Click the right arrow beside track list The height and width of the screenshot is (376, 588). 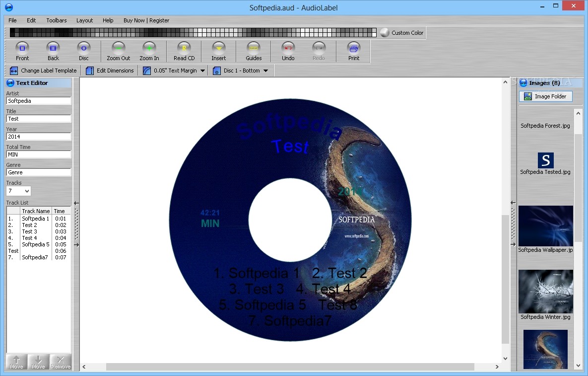76,245
